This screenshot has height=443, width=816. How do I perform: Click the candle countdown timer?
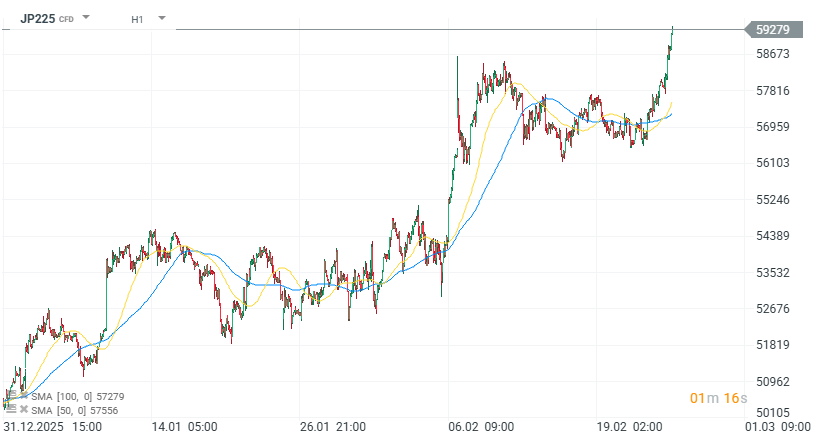718,399
